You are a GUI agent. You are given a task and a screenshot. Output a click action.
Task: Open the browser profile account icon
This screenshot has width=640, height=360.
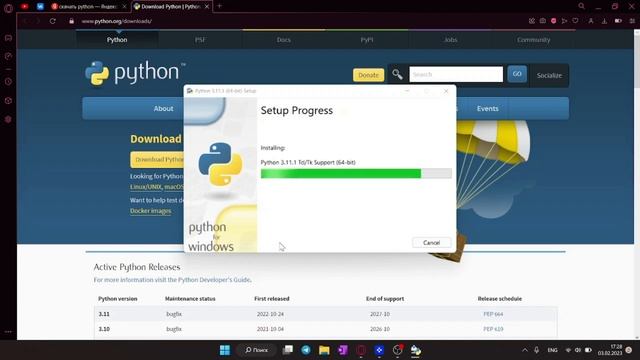pyautogui.click(x=591, y=21)
